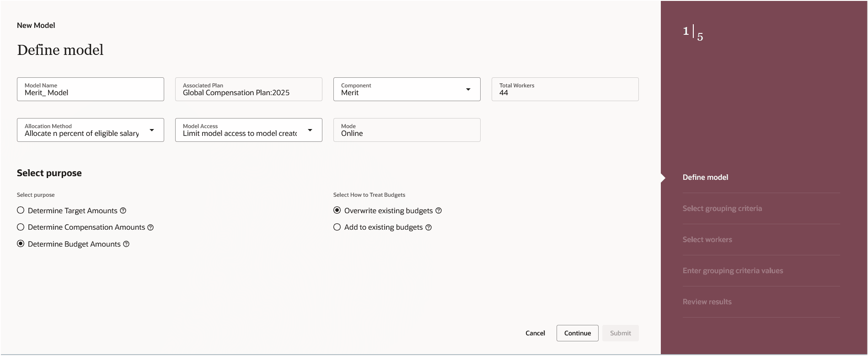Open help for Overwrite existing budgets
868x356 pixels.
click(x=439, y=210)
